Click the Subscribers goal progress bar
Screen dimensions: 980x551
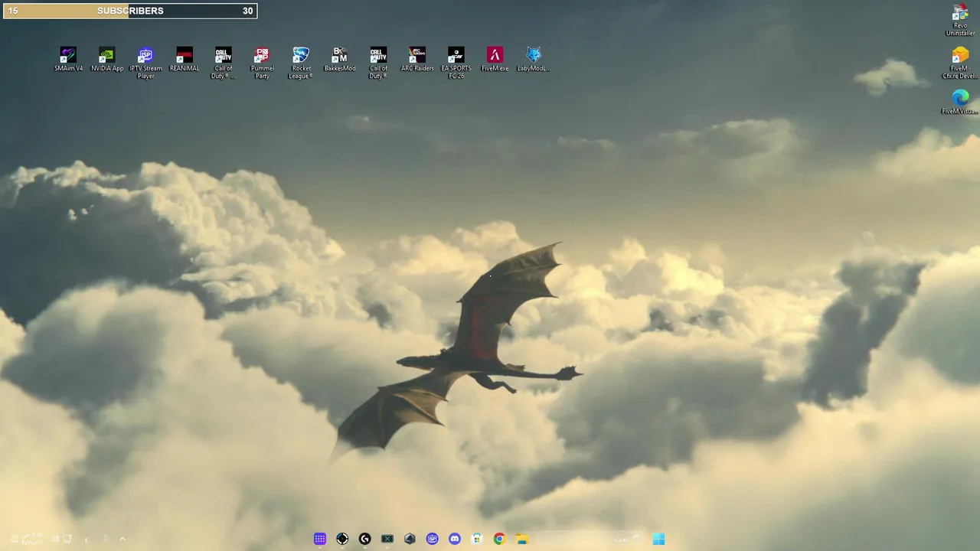130,11
